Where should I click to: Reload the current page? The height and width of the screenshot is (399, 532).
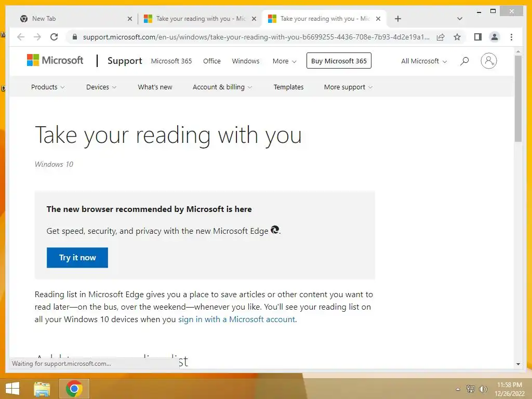click(x=54, y=37)
